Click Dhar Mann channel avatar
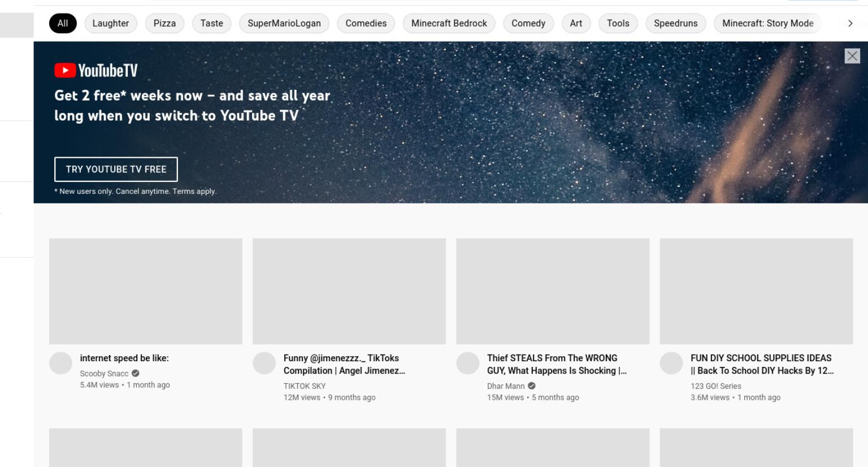 pyautogui.click(x=468, y=363)
